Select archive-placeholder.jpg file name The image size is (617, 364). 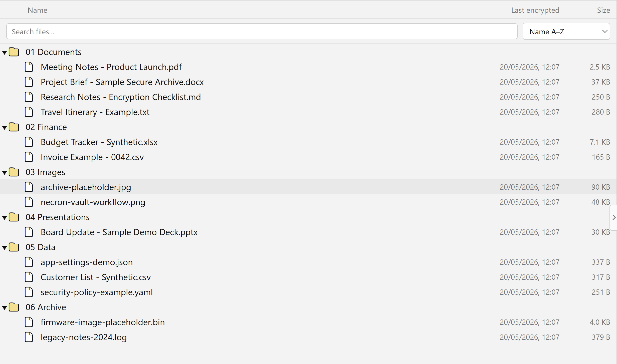pos(86,187)
